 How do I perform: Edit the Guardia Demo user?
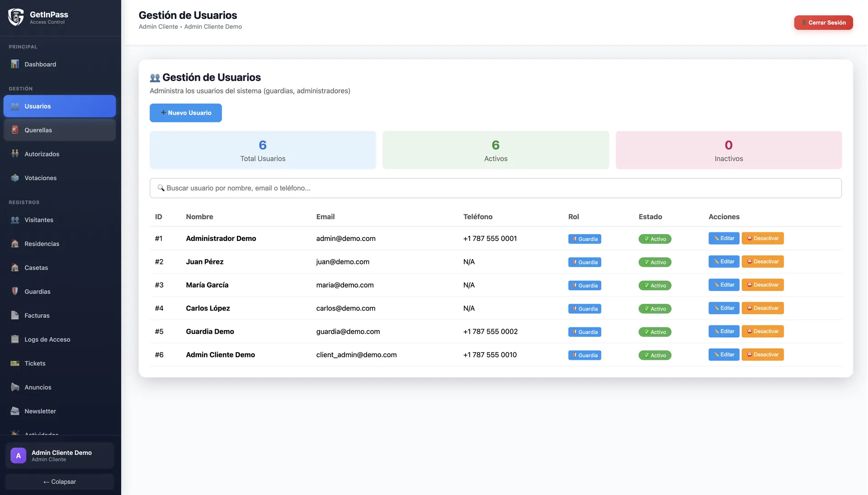pyautogui.click(x=724, y=331)
